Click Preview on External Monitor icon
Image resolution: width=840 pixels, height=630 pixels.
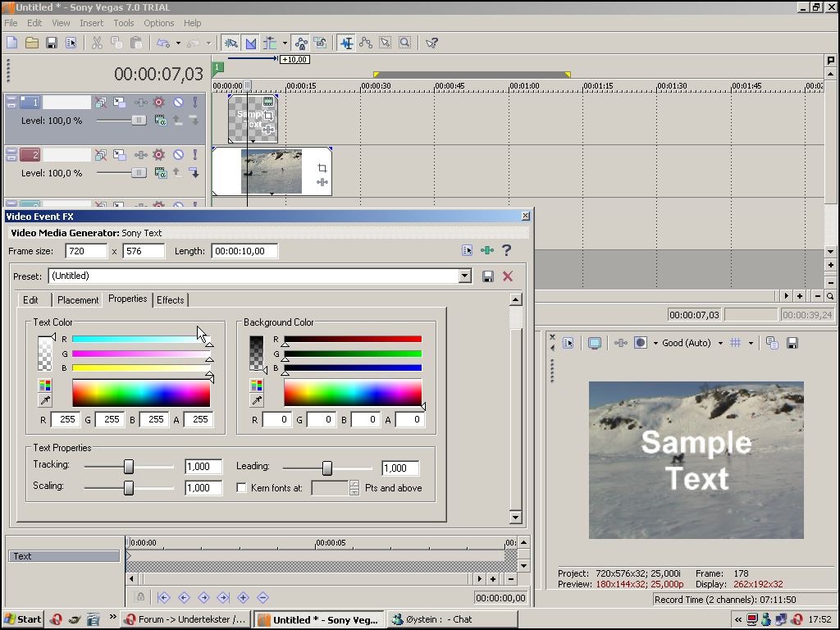594,343
